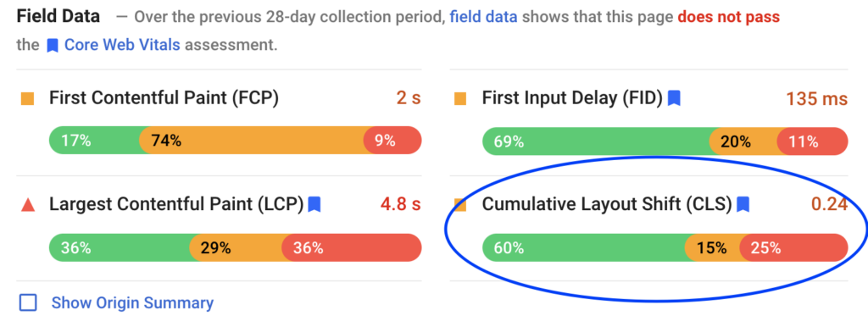Click the First Contentful Paint (FCP) metric title

pos(164,98)
